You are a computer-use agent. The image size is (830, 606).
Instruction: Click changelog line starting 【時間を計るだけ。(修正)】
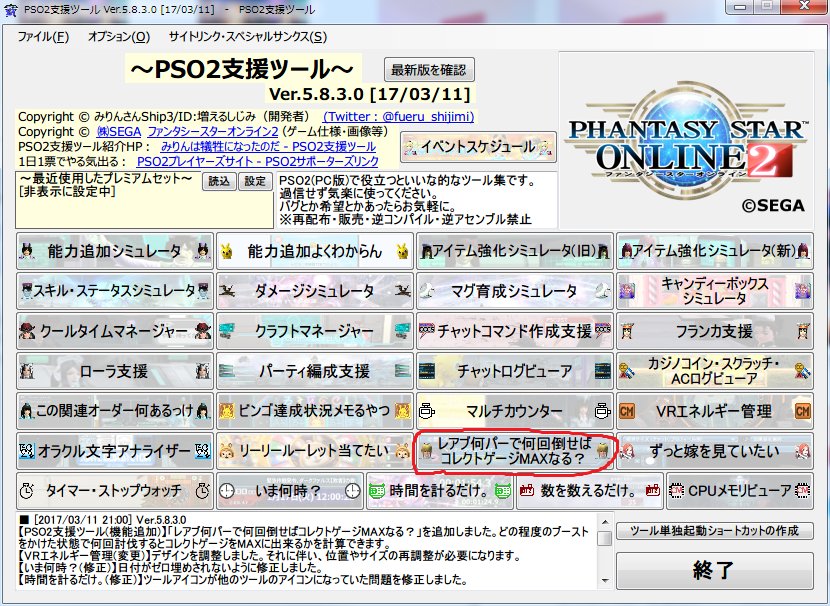pyautogui.click(x=242, y=580)
